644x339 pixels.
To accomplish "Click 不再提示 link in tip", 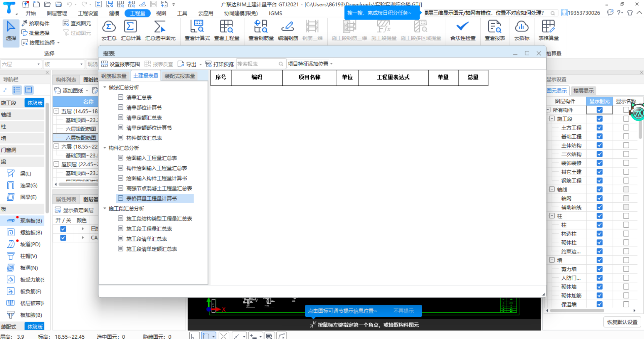I will (x=404, y=311).
